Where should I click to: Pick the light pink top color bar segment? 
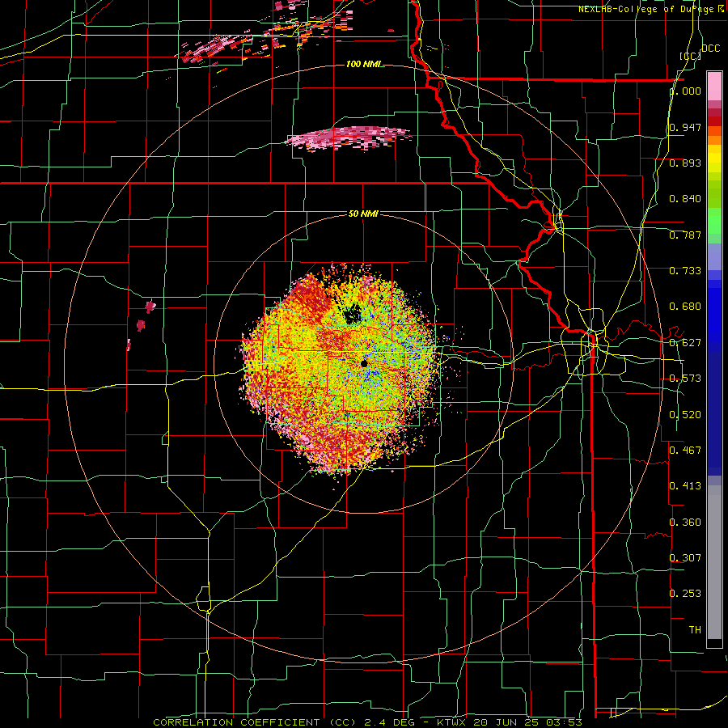point(714,86)
